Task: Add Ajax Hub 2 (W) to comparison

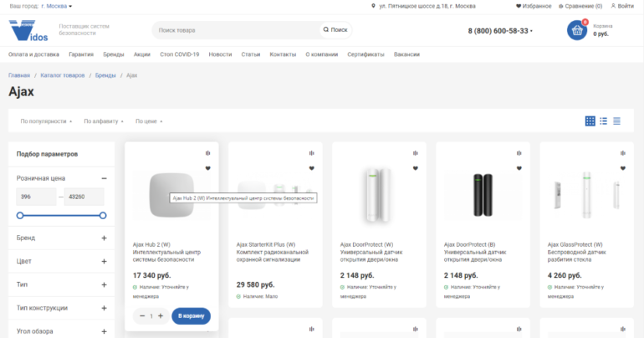Action: (x=207, y=153)
